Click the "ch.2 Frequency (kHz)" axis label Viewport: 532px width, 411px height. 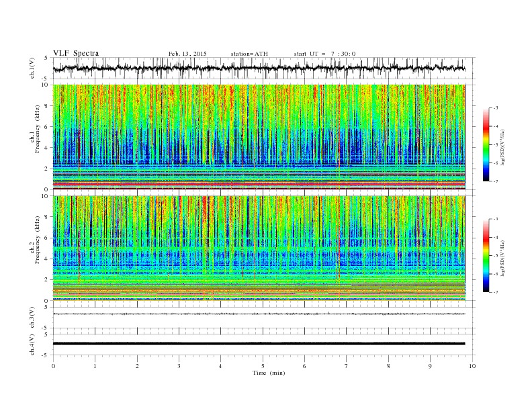(x=35, y=240)
